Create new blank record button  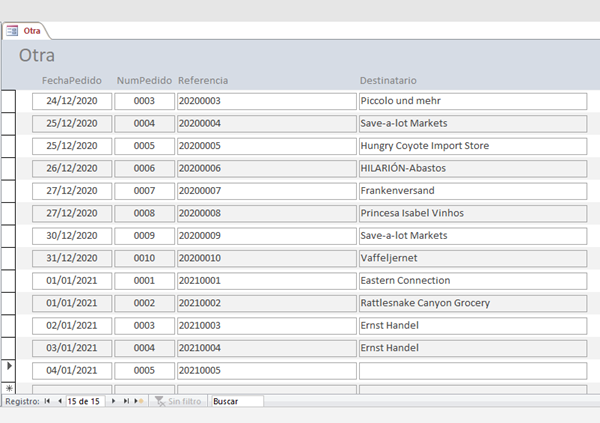click(139, 401)
